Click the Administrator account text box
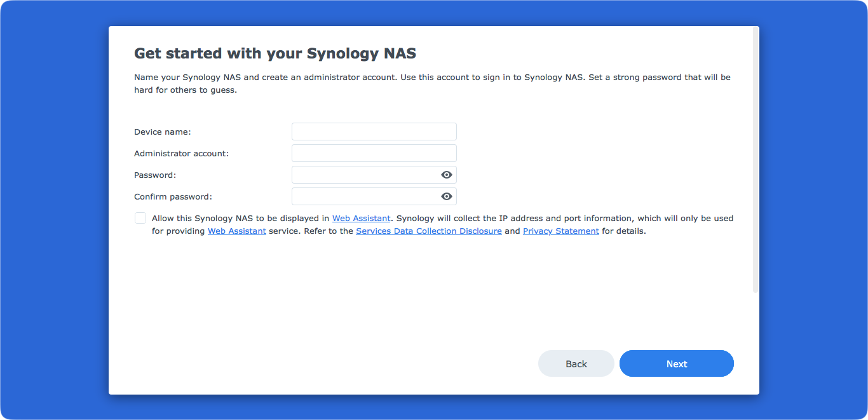 [374, 153]
